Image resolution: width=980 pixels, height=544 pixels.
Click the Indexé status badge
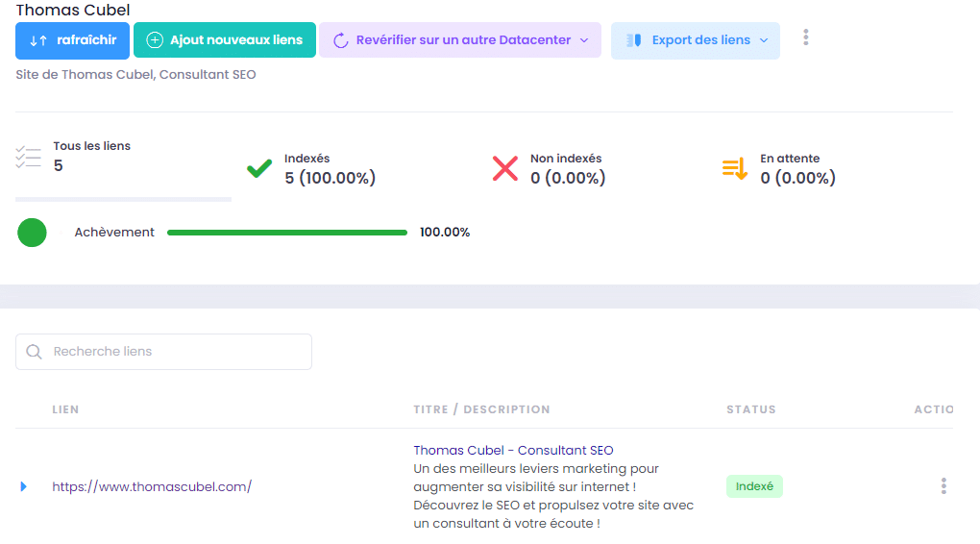tap(754, 486)
